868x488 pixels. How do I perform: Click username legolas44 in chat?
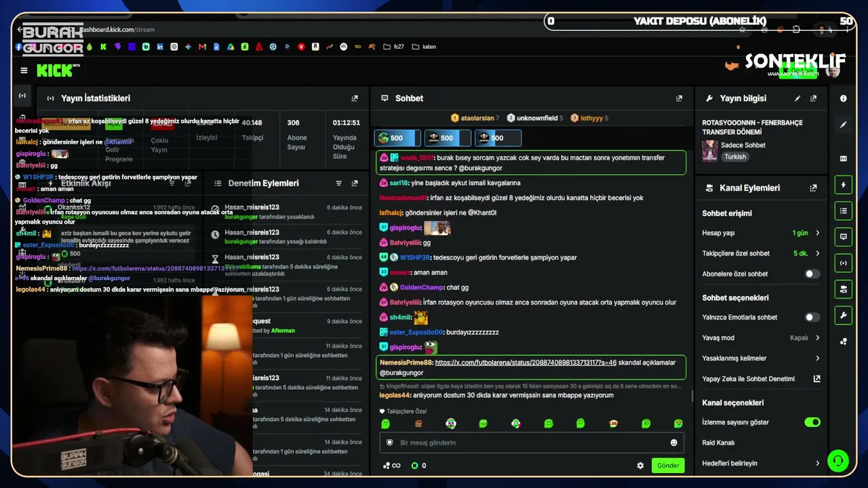point(395,395)
